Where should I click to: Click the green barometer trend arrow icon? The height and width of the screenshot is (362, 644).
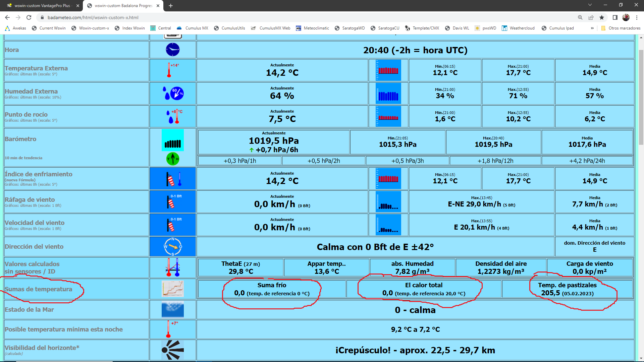(172, 159)
